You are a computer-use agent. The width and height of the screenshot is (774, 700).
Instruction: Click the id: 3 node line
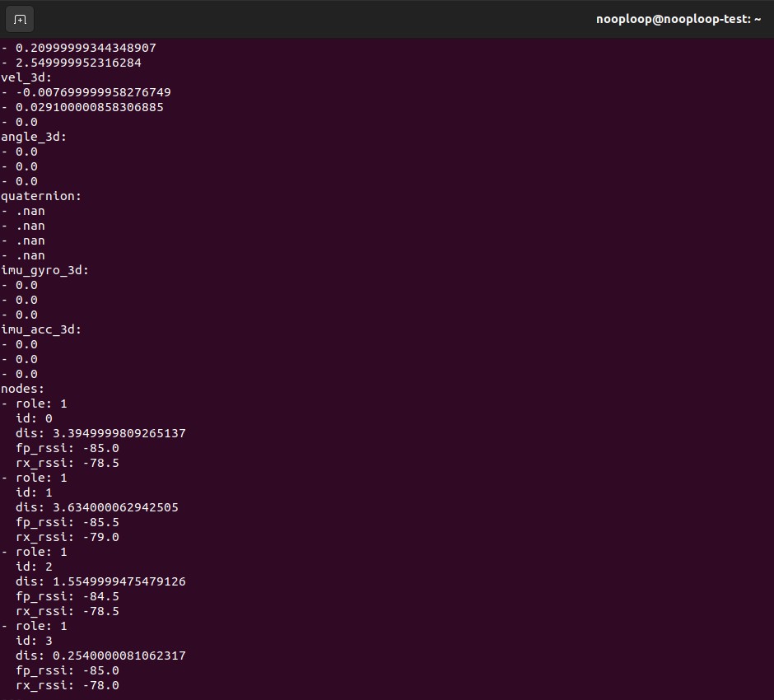point(34,641)
